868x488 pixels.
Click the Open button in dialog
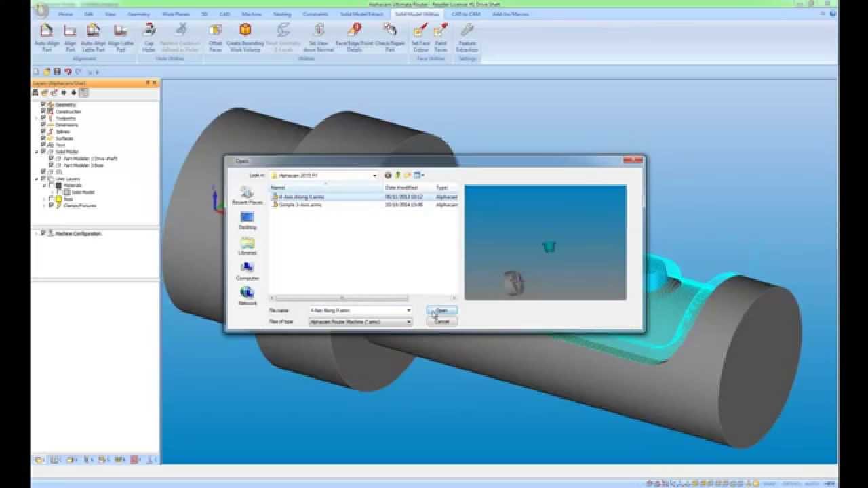(x=441, y=310)
